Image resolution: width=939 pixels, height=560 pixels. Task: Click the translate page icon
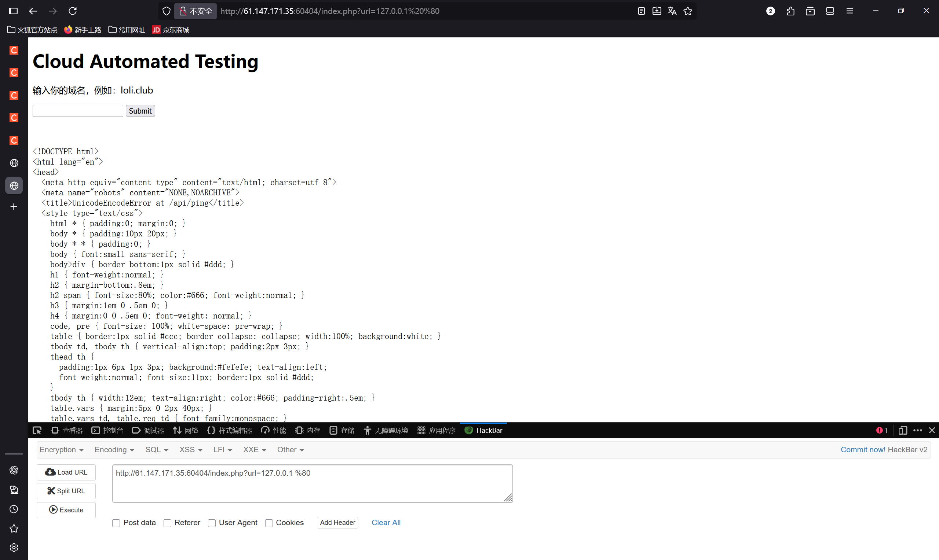(672, 11)
